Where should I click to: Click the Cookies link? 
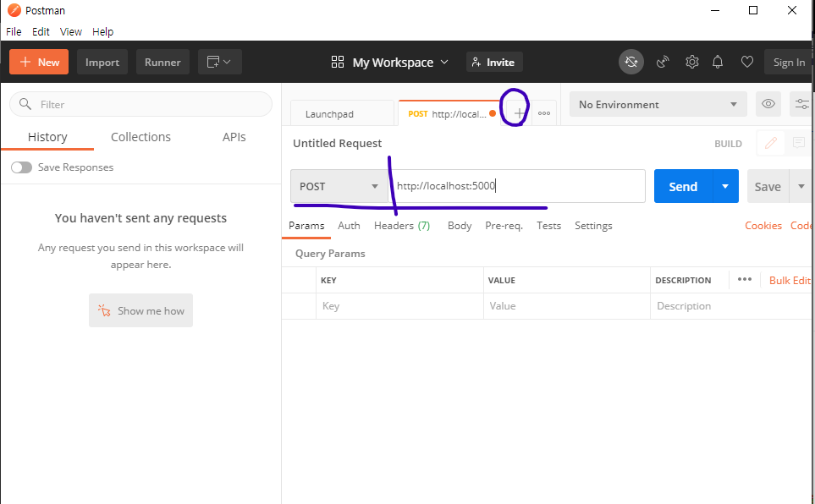point(763,226)
